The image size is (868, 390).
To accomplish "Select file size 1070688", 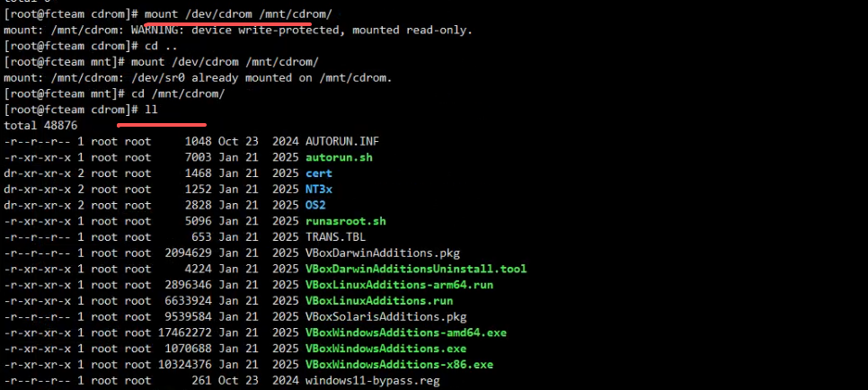I will point(188,349).
